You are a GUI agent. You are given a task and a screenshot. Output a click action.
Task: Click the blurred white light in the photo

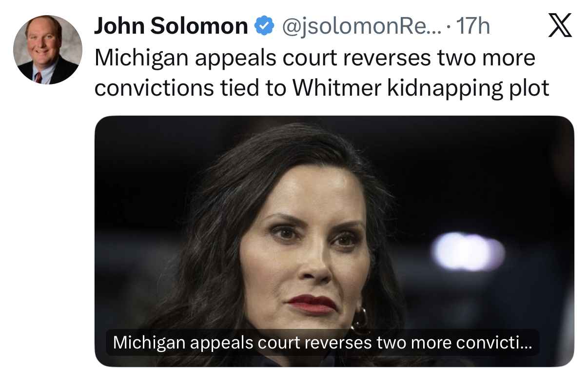(467, 251)
